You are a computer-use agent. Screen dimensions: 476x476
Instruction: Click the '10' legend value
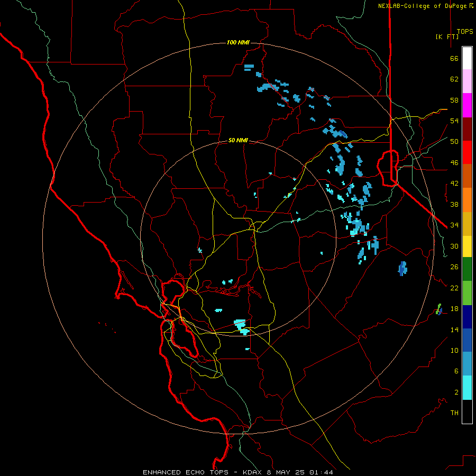[454, 350]
